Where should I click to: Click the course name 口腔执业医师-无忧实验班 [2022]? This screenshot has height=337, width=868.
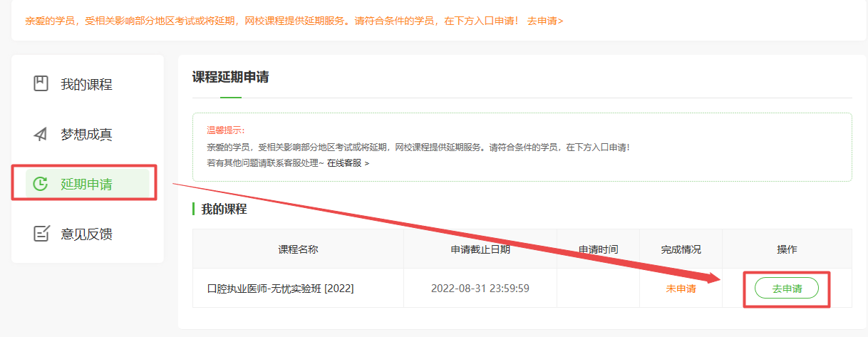[280, 289]
